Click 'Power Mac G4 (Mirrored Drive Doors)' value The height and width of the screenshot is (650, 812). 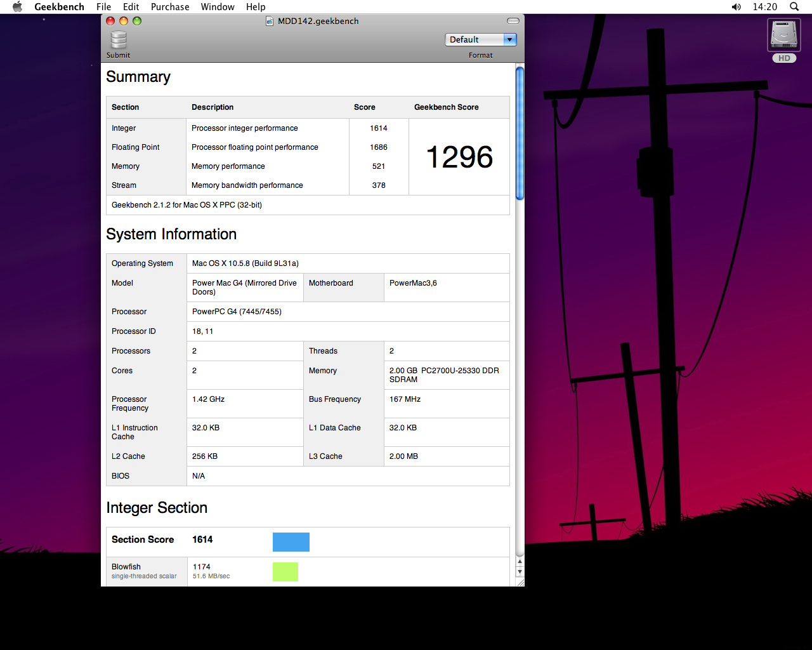coord(244,288)
